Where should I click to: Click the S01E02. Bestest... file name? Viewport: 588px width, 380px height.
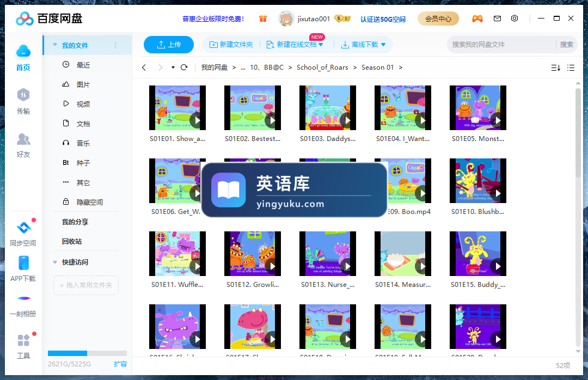(253, 139)
